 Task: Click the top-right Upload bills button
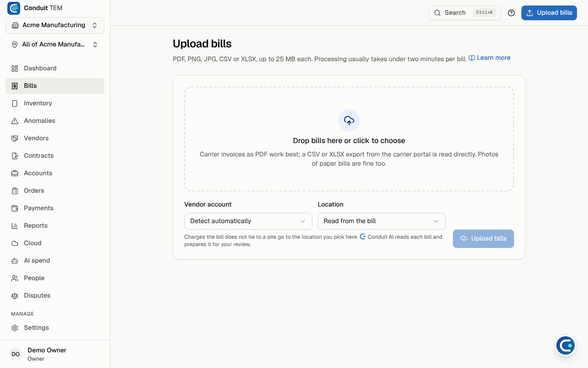click(x=549, y=13)
